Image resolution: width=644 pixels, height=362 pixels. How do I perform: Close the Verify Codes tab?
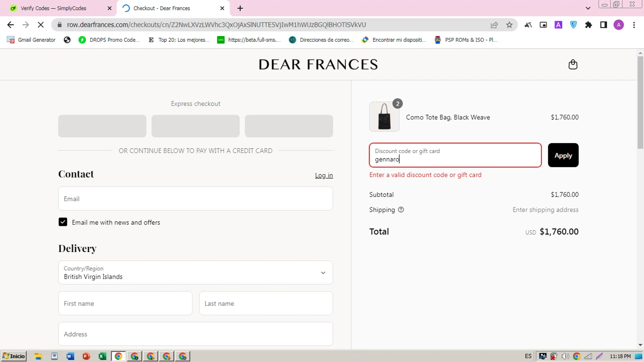(109, 8)
